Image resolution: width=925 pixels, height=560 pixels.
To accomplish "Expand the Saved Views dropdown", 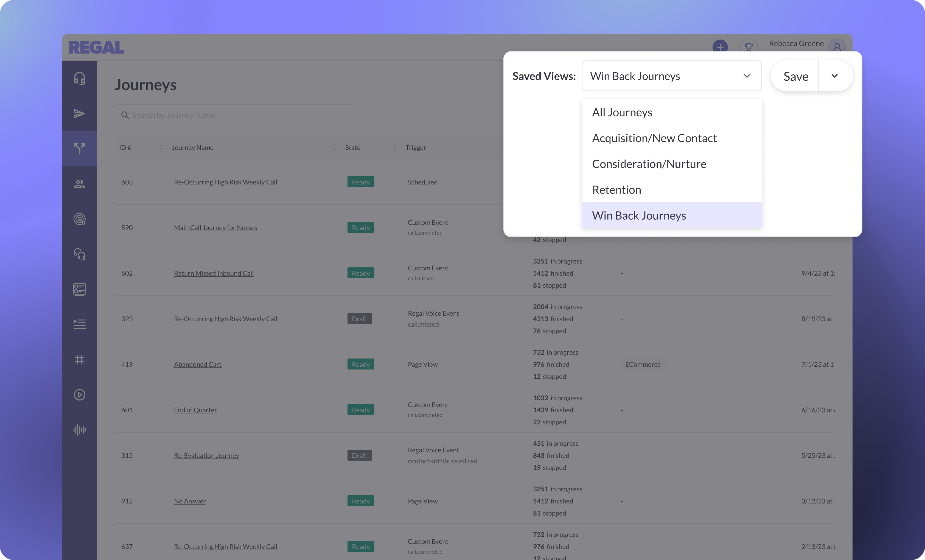I will 672,76.
